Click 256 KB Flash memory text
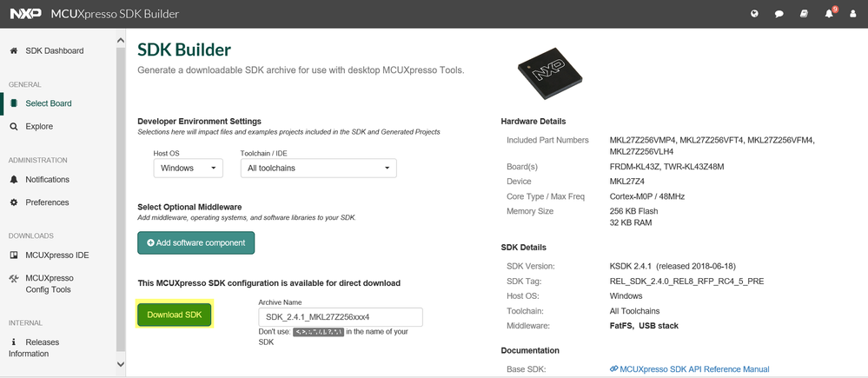Viewport: 868px width, 378px height. pyautogui.click(x=633, y=211)
